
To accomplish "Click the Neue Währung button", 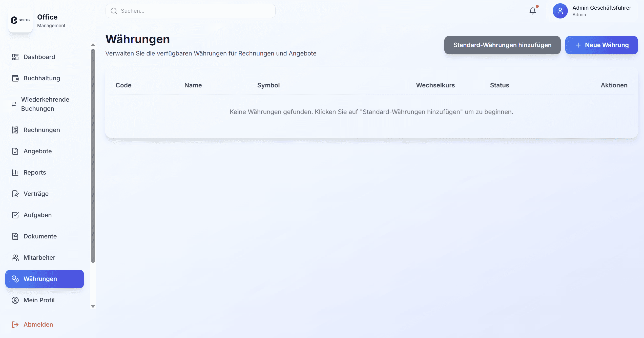I will [601, 45].
